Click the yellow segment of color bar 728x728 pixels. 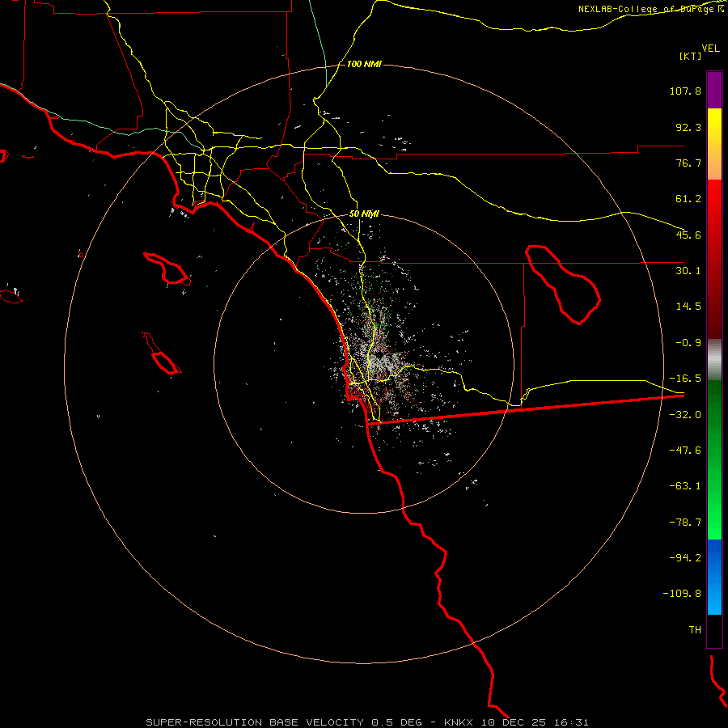[714, 144]
